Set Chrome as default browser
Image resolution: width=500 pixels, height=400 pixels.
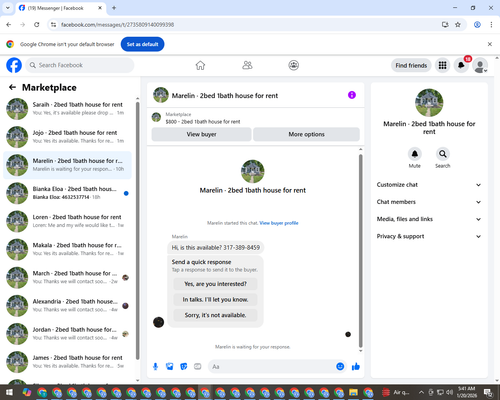pyautogui.click(x=142, y=44)
